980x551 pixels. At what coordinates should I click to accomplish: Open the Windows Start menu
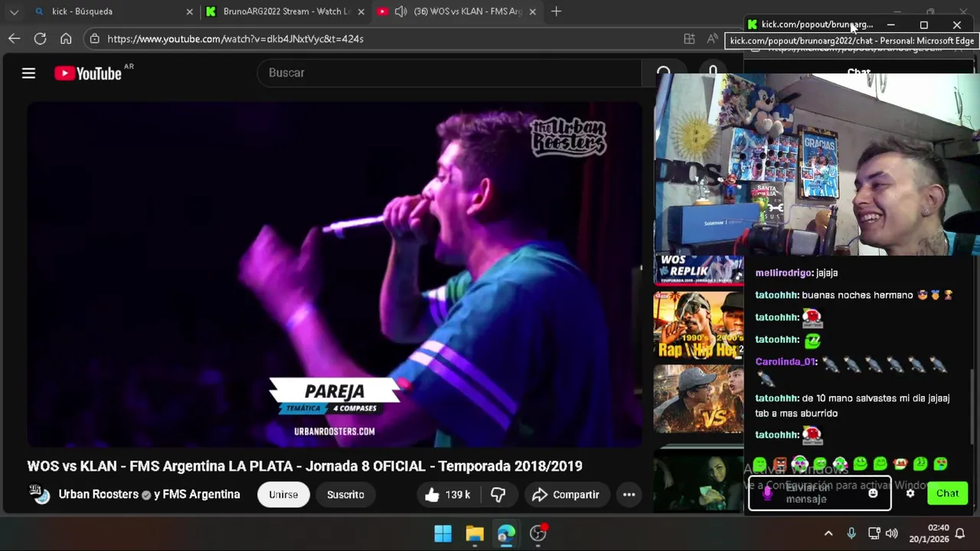click(x=443, y=533)
